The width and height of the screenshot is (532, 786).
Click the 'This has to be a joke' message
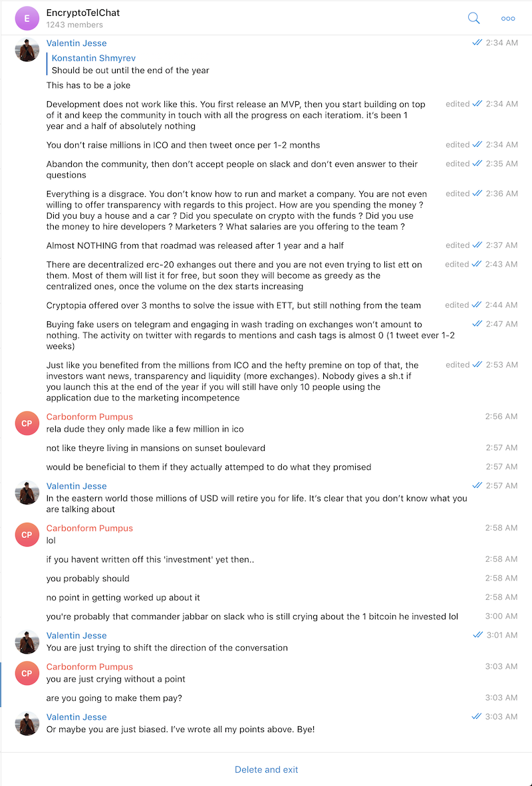click(88, 85)
